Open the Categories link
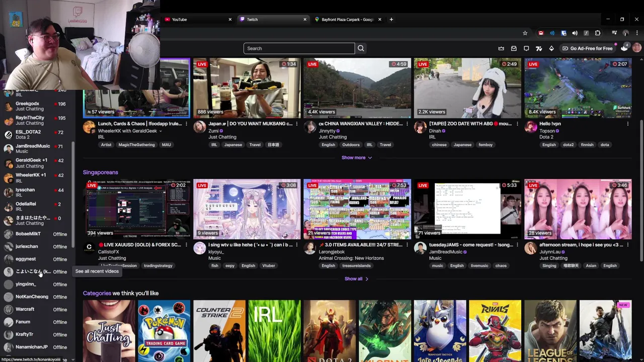Image resolution: width=644 pixels, height=362 pixels. (x=97, y=293)
